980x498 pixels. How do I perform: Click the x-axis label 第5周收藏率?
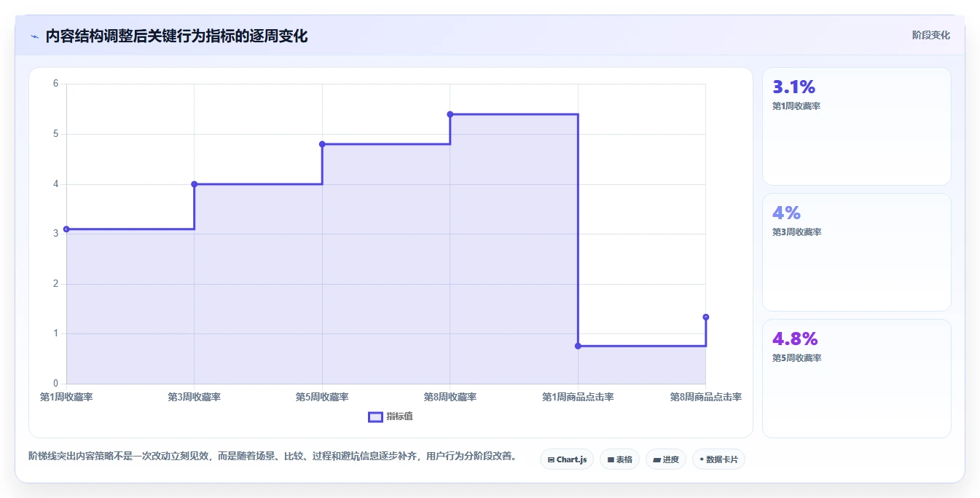pos(322,397)
